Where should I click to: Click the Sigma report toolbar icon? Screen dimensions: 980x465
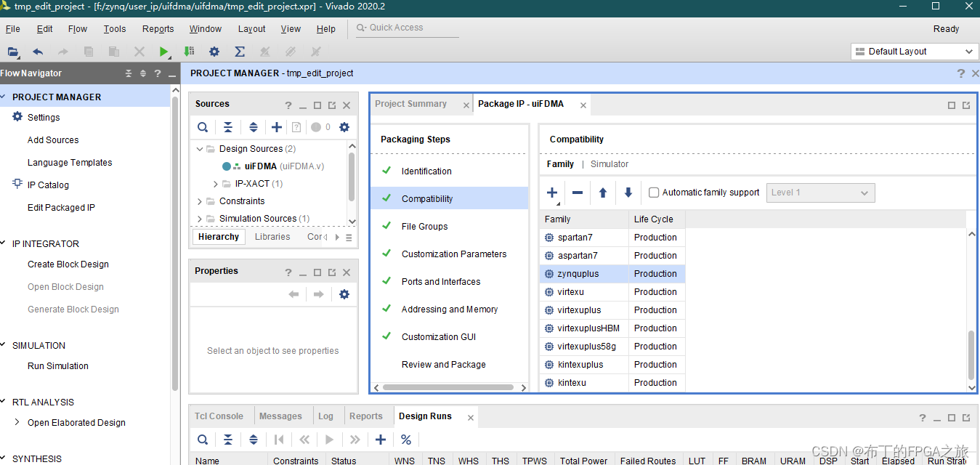tap(240, 52)
